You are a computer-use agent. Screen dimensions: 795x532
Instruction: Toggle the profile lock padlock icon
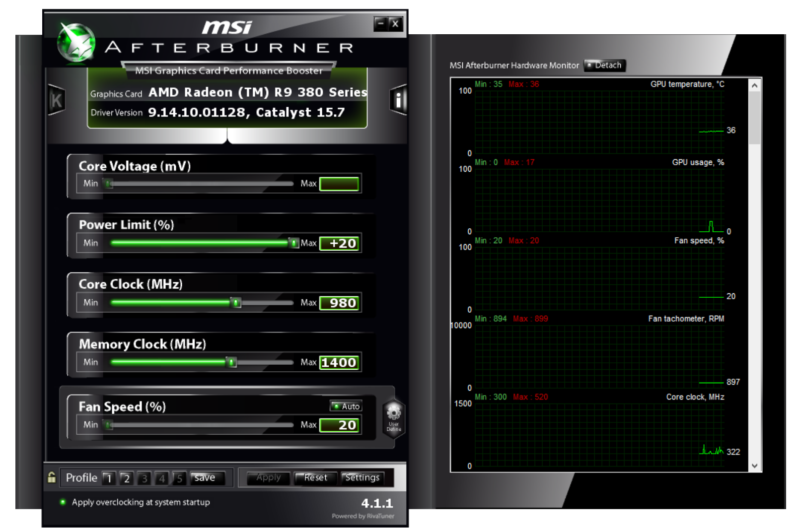point(52,477)
